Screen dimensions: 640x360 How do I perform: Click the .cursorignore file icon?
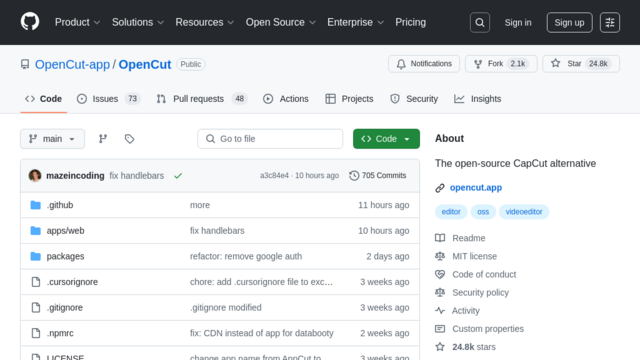click(36, 282)
